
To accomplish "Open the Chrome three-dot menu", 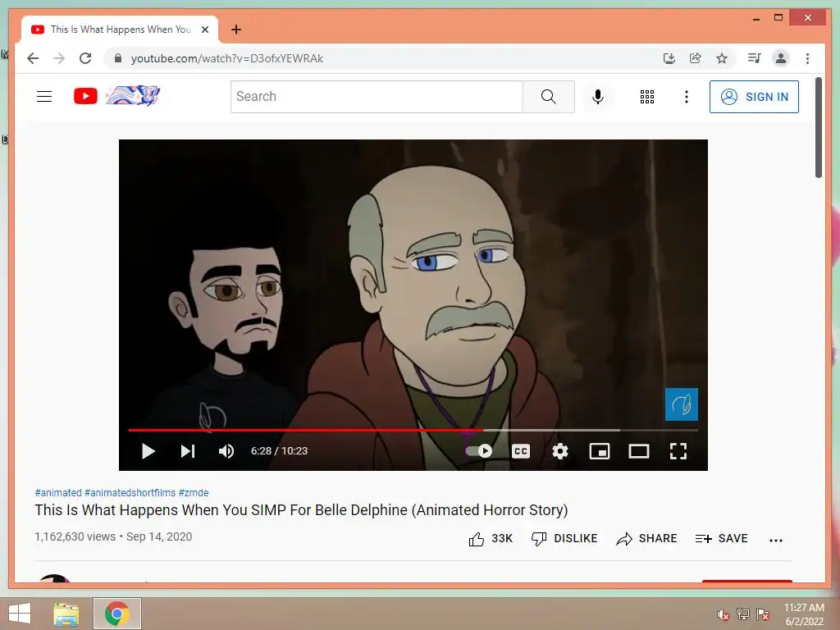I will pos(807,58).
